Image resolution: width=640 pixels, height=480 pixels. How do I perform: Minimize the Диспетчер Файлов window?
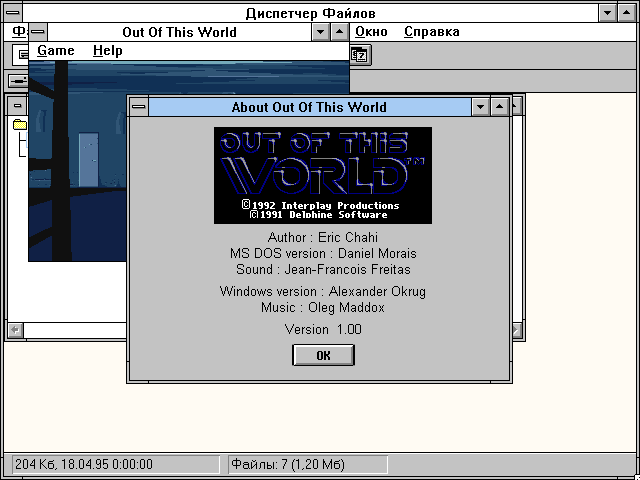tap(607, 13)
